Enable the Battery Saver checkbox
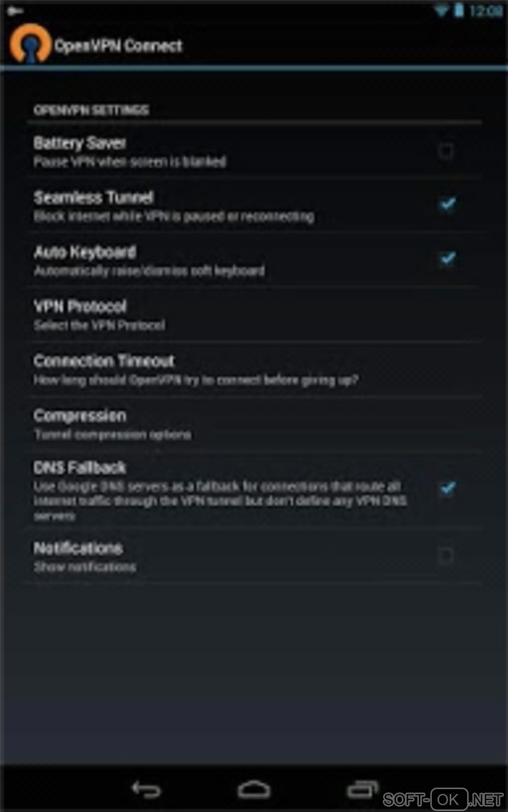 tap(446, 151)
